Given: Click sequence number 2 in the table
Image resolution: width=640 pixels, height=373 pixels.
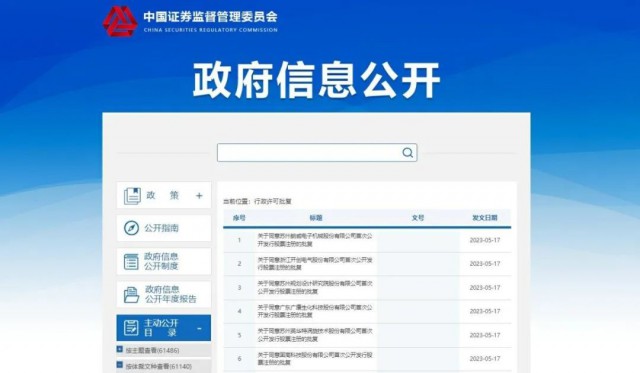Looking at the screenshot, I should pyautogui.click(x=240, y=264).
